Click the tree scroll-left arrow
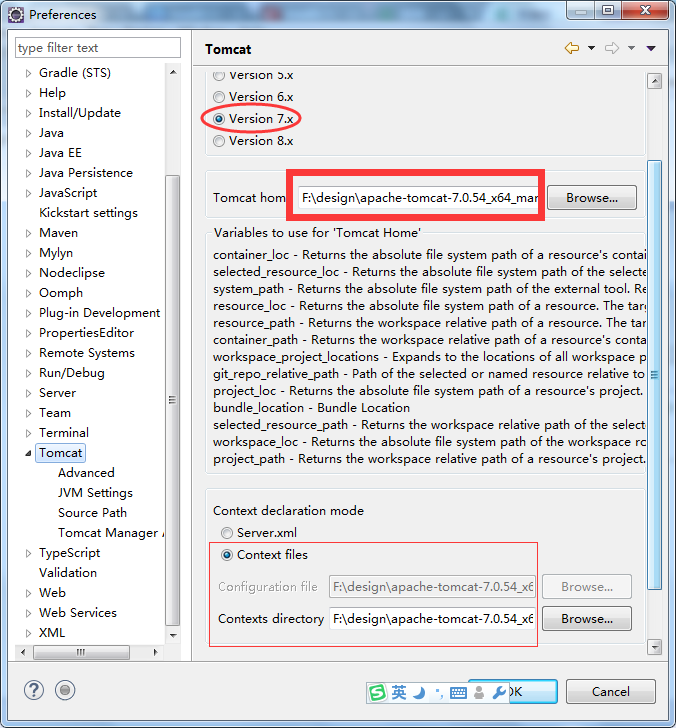This screenshot has width=676, height=728. coord(23,652)
